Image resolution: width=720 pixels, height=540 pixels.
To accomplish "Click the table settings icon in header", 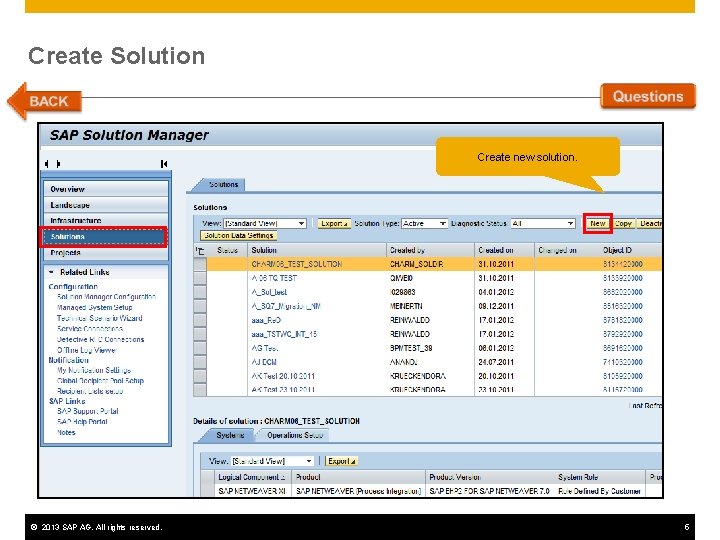I will [200, 250].
